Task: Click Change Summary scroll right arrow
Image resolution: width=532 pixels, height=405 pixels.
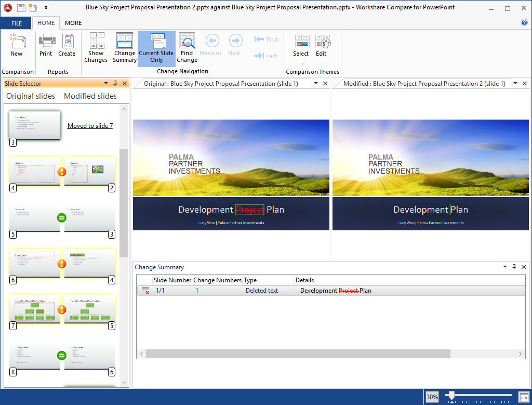Action: point(520,354)
